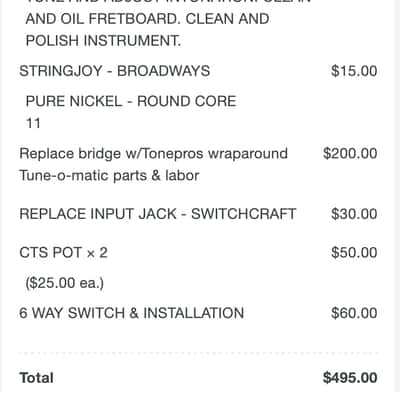Click the $495.00 total amount
Image resolution: width=400 pixels, height=400 pixels.
350,378
